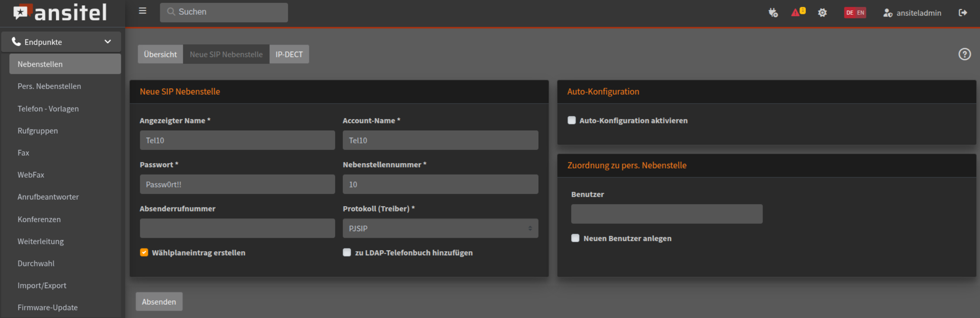980x318 pixels.
Task: Click the ansitel logo
Action: click(x=60, y=12)
